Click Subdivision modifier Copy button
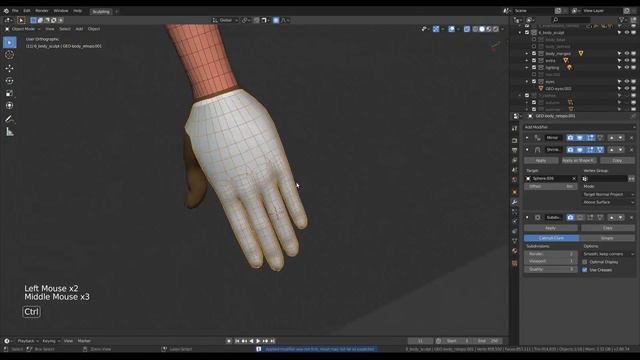The width and height of the screenshot is (640, 360). pos(608,228)
